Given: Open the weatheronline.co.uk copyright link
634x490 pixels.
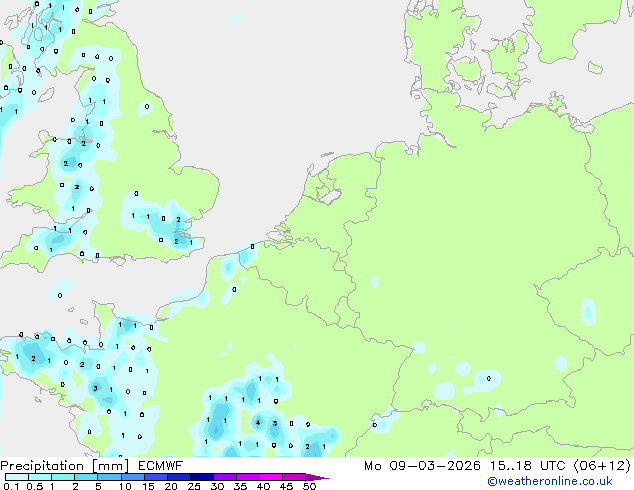Looking at the screenshot, I should click(549, 481).
